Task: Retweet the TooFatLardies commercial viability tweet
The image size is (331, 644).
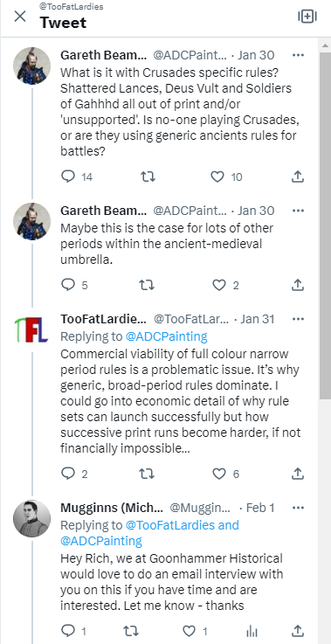Action: tap(147, 474)
